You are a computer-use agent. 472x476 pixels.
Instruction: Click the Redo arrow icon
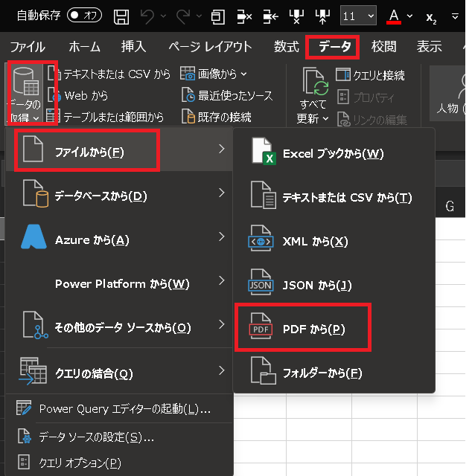pyautogui.click(x=183, y=16)
